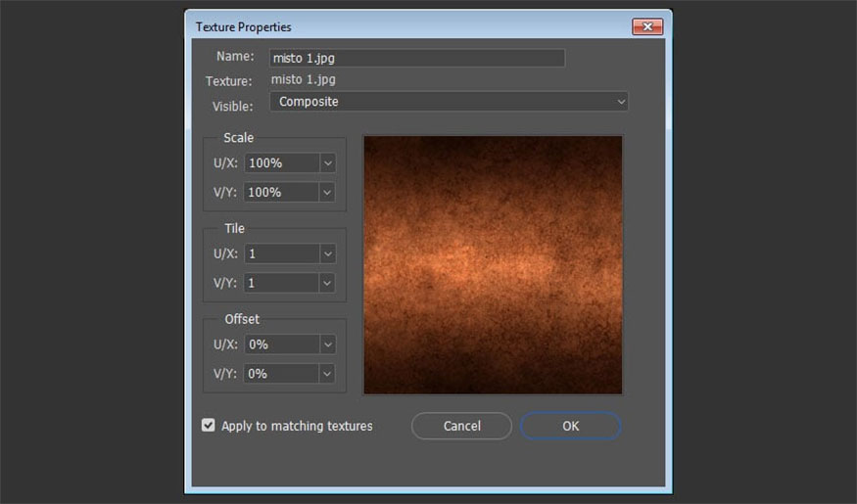Expand the Scale V/Y dropdown arrow
This screenshot has width=857, height=504.
click(x=327, y=193)
